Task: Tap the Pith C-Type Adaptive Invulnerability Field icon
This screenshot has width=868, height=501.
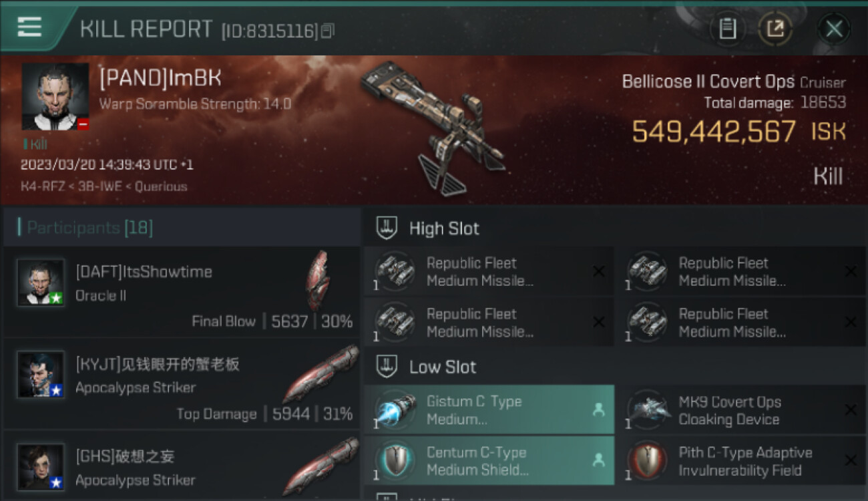Action: coord(648,460)
